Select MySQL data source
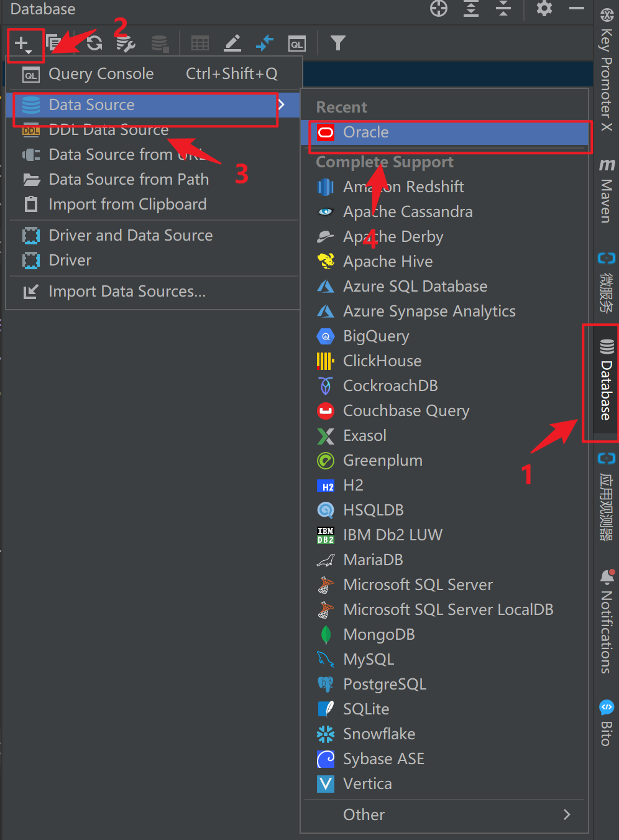This screenshot has height=840, width=619. [x=444, y=660]
